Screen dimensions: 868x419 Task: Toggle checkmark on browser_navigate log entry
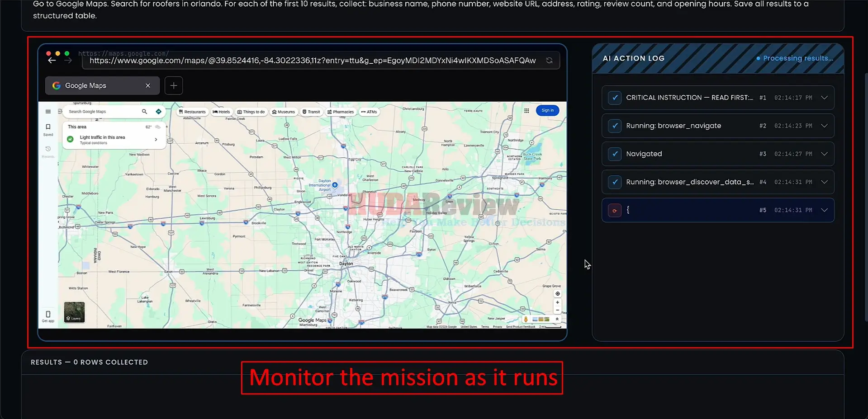click(615, 126)
